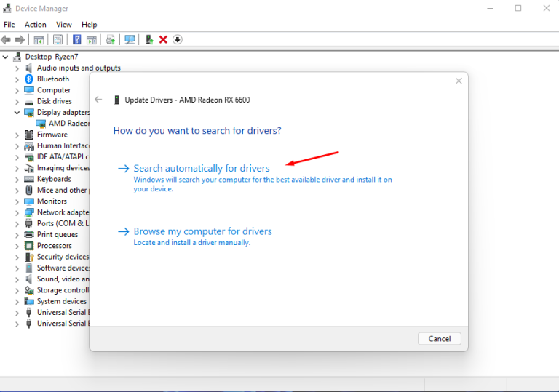Click the Keyboards category icon
The height and width of the screenshot is (392, 559).
(29, 179)
